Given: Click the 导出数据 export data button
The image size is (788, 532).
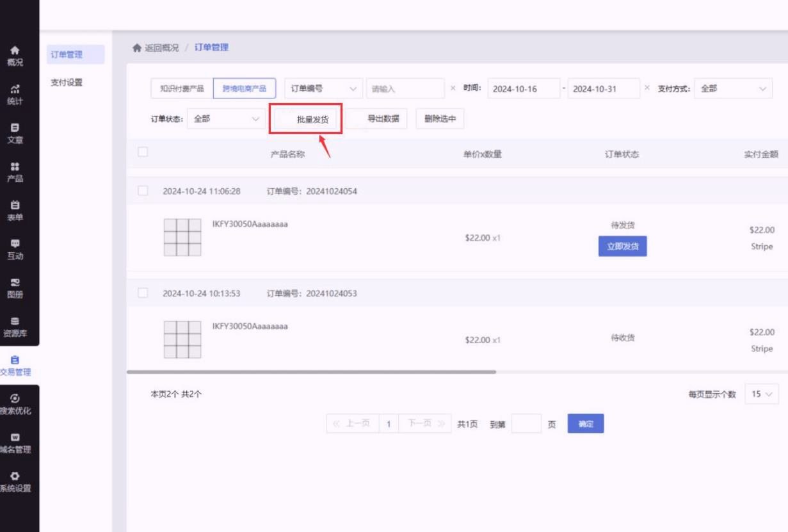Looking at the screenshot, I should coord(383,119).
